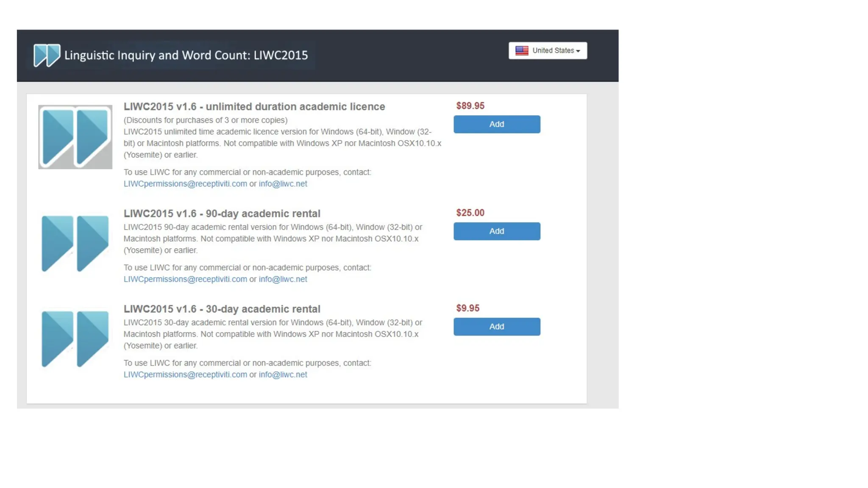Open LIWCpermissions email link under 90-day rental
Image resolution: width=868 pixels, height=488 pixels.
point(185,279)
